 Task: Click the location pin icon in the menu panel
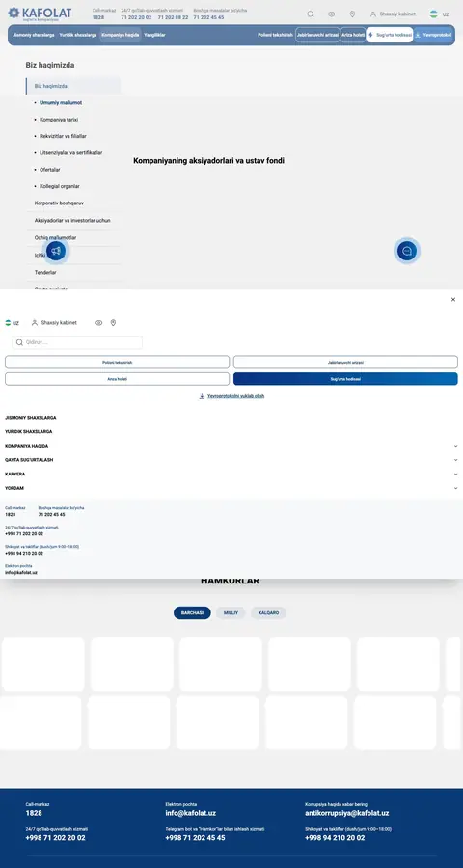coord(113,323)
